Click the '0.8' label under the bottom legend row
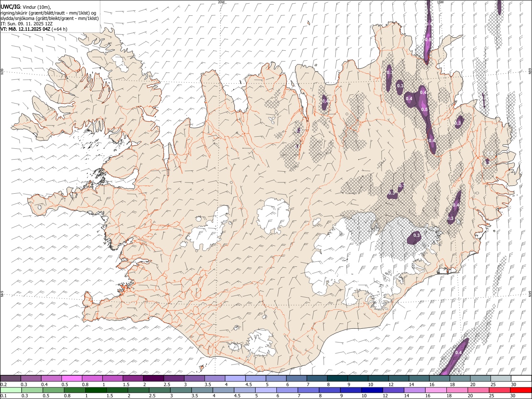Screen dimensions: 532x399 coord(67,396)
